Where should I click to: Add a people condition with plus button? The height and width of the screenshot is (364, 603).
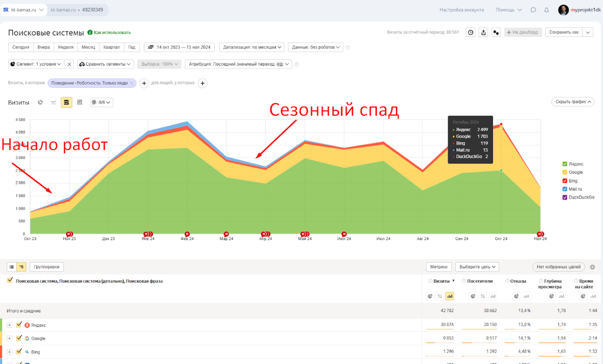point(203,83)
